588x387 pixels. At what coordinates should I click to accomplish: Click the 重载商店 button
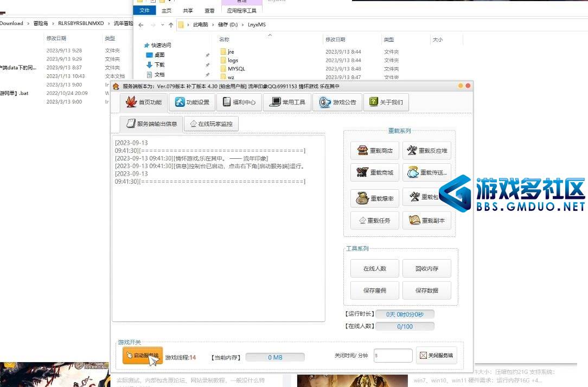(375, 151)
